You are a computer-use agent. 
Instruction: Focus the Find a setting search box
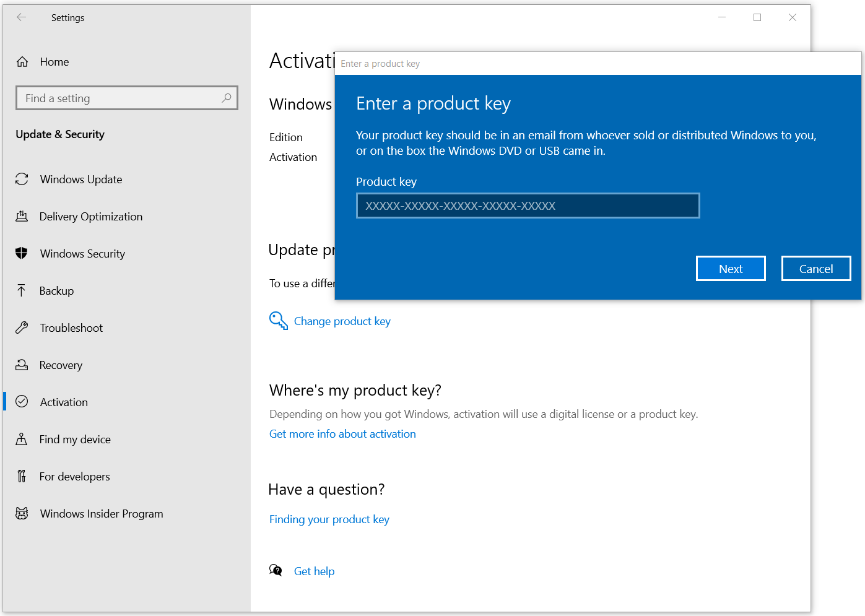click(x=121, y=98)
